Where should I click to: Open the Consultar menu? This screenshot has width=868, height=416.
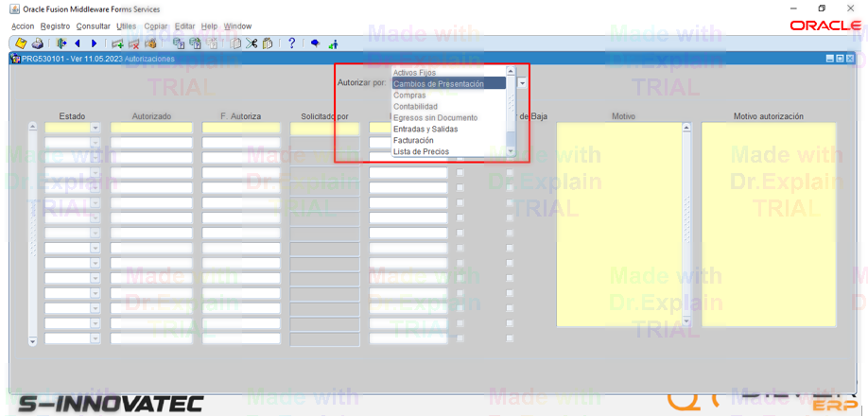[x=93, y=26]
